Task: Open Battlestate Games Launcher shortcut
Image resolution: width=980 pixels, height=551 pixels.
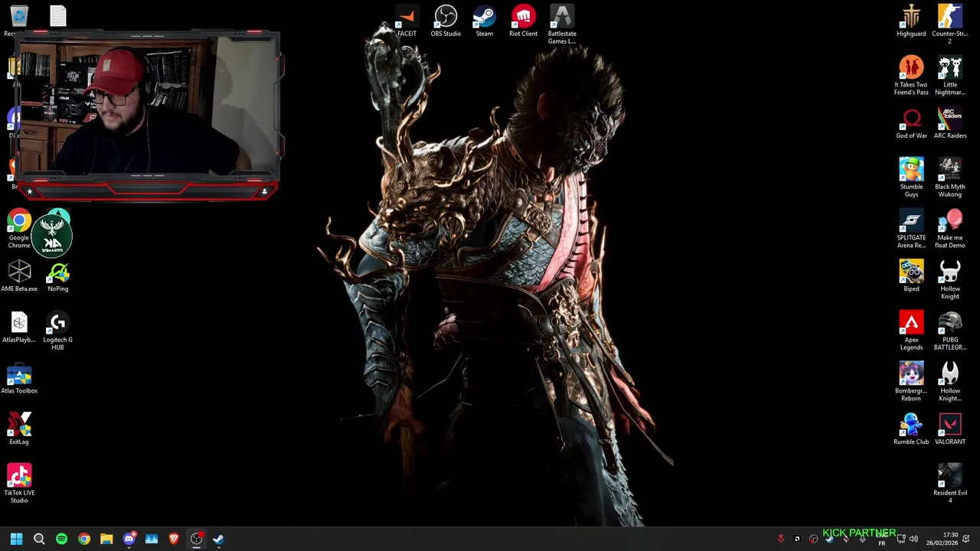Action: [x=562, y=24]
